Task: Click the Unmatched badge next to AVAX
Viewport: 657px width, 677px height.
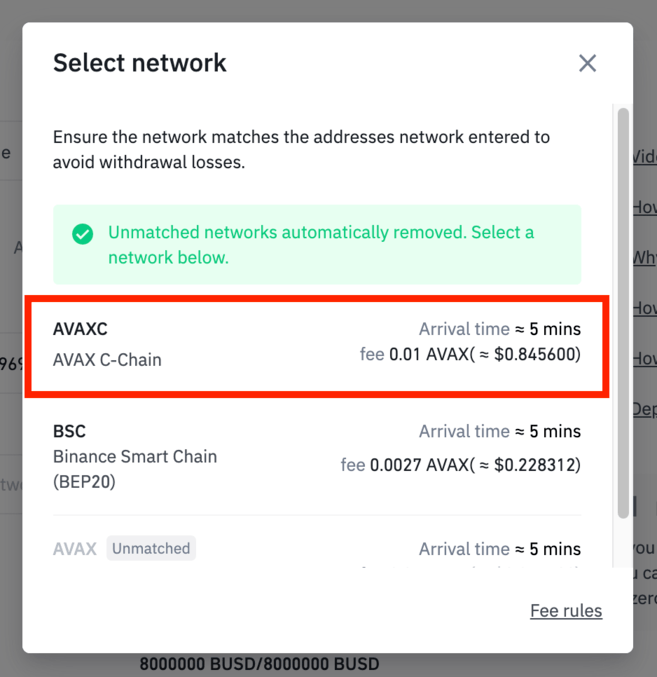Action: click(151, 548)
